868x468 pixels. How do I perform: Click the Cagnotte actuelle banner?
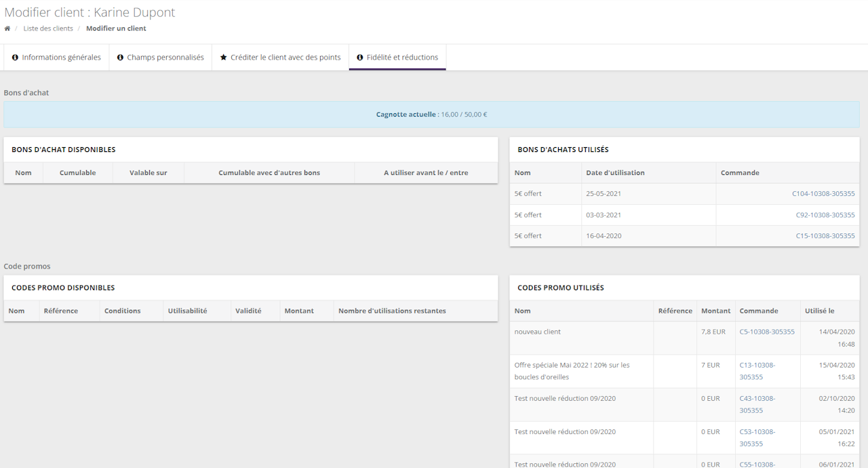pos(431,115)
